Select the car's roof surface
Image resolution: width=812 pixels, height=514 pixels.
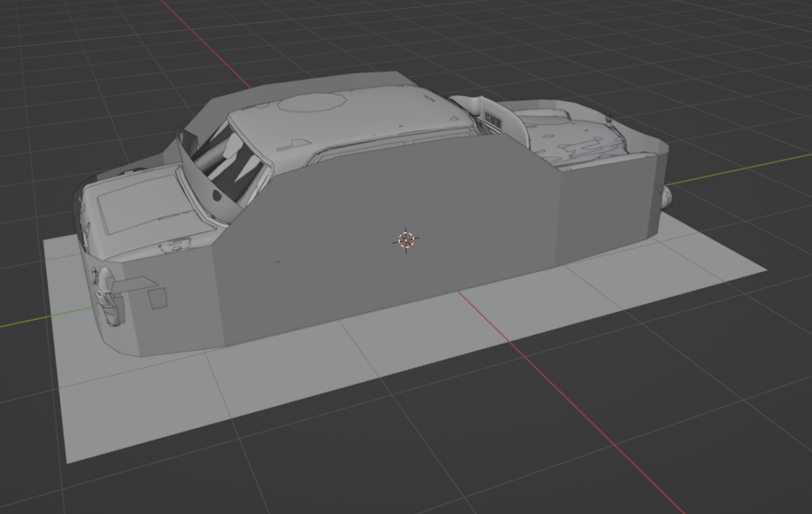(x=341, y=122)
